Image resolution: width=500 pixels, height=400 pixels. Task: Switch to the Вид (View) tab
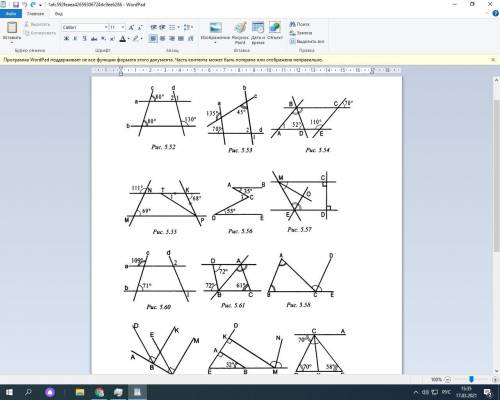59,14
